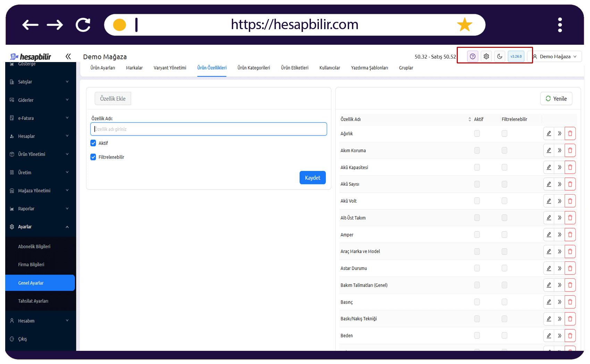Click the Yenile refresh button
590x364 pixels.
[x=556, y=98]
